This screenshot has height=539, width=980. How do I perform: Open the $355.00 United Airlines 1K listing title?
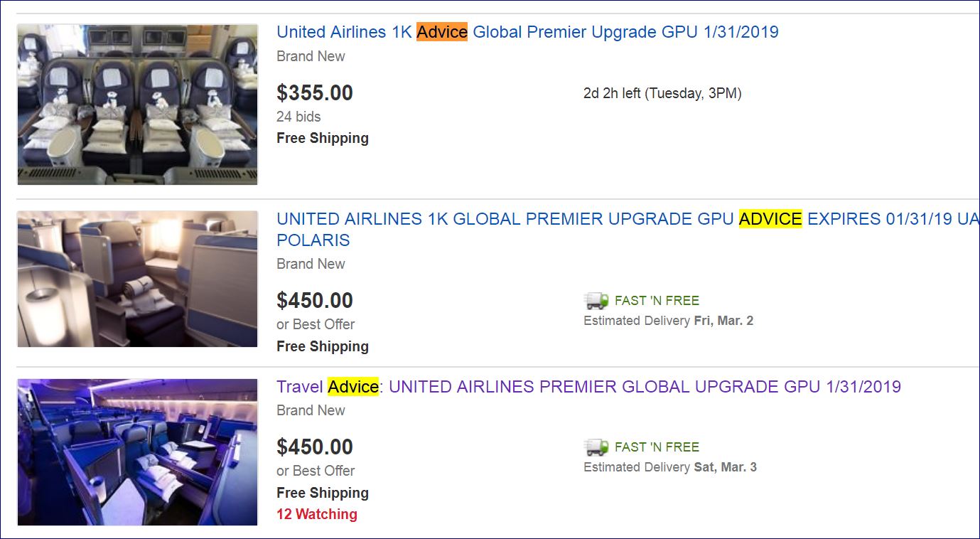(527, 32)
